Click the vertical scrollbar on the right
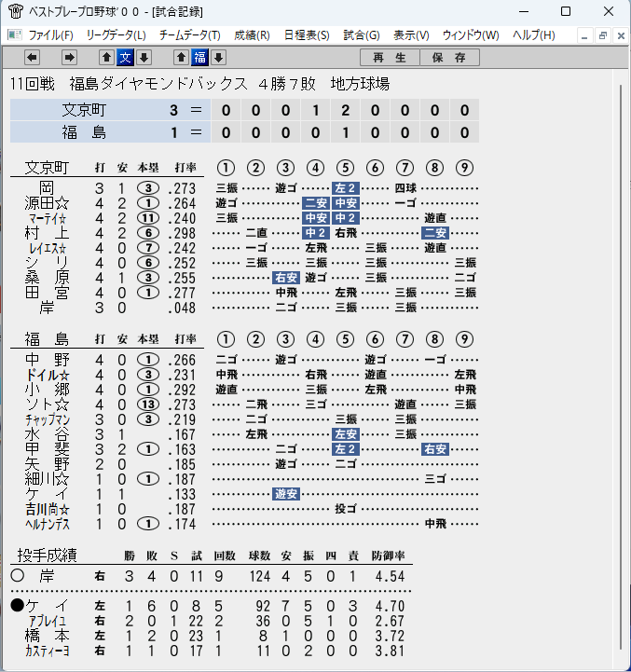631x672 pixels. [x=621, y=366]
